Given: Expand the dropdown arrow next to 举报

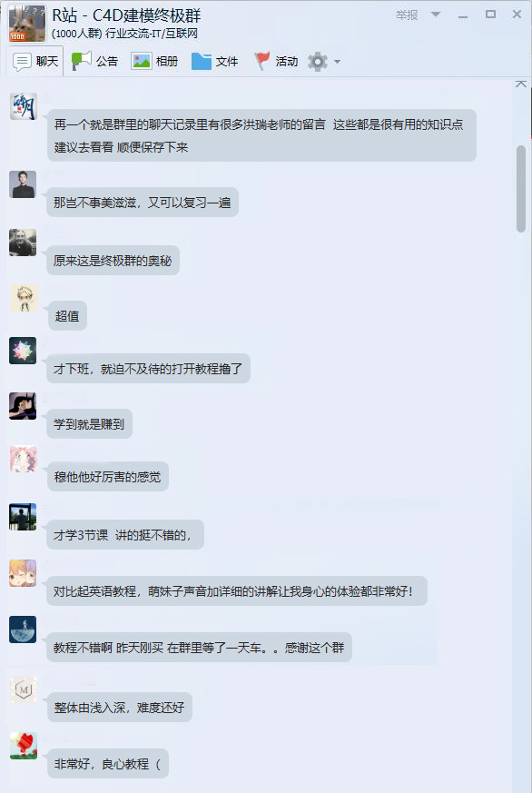Looking at the screenshot, I should (436, 15).
